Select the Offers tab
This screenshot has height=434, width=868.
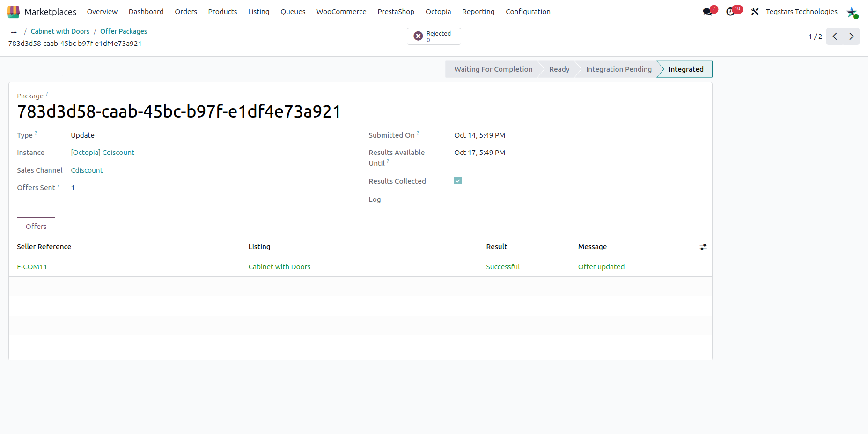pyautogui.click(x=36, y=227)
